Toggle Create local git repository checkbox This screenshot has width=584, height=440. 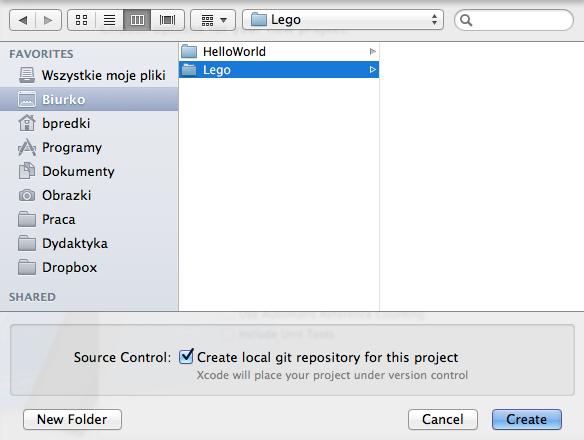(x=186, y=357)
